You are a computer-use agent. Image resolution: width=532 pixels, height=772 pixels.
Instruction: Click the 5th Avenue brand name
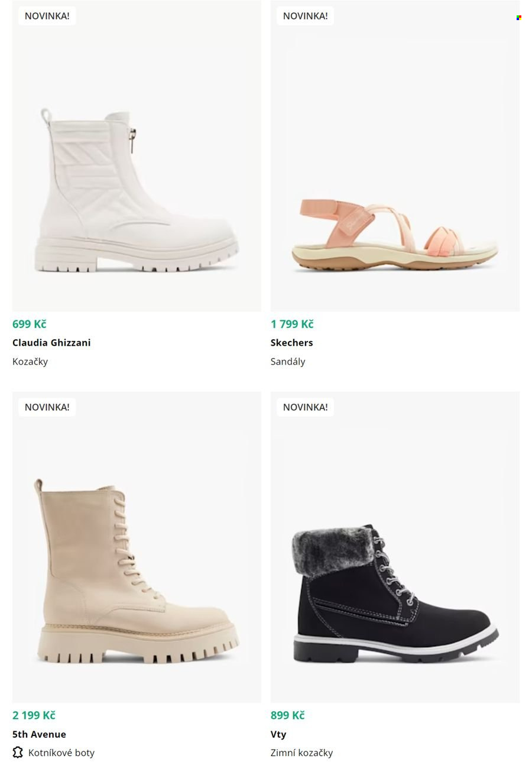click(39, 734)
